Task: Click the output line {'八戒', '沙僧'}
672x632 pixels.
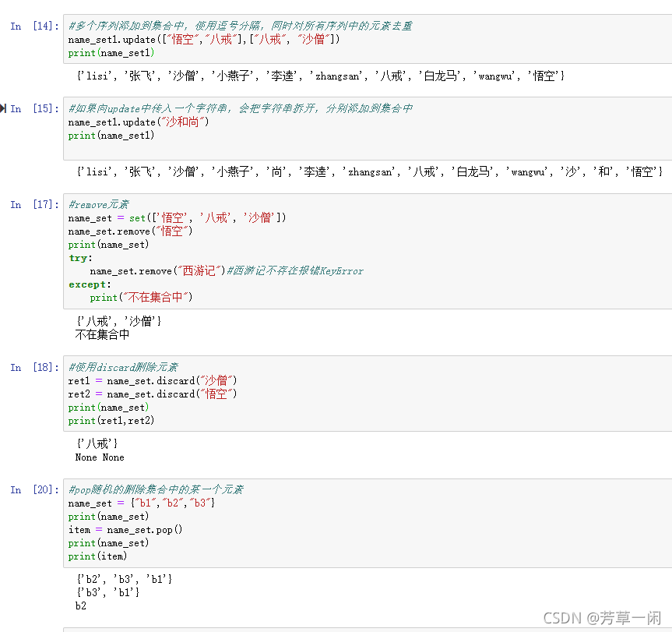Action: [118, 321]
